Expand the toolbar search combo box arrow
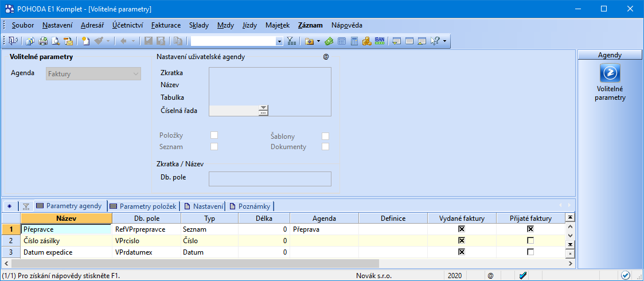 (279, 41)
